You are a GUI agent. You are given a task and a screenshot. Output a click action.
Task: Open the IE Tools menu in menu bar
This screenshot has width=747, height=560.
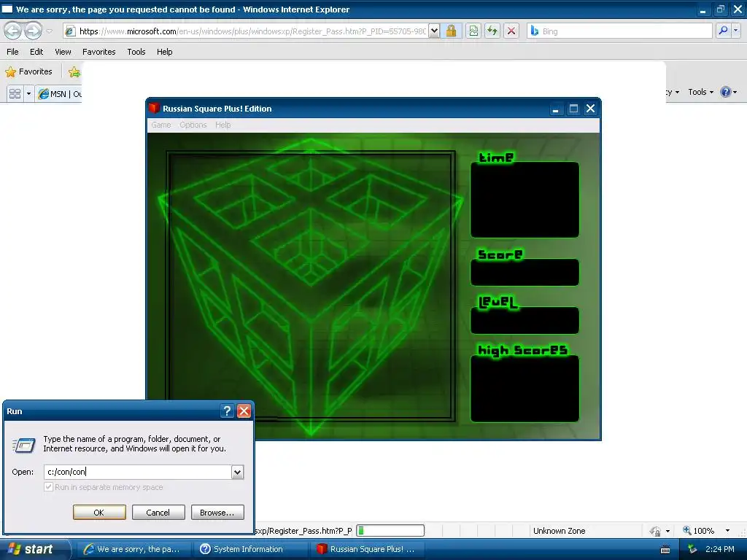click(136, 52)
